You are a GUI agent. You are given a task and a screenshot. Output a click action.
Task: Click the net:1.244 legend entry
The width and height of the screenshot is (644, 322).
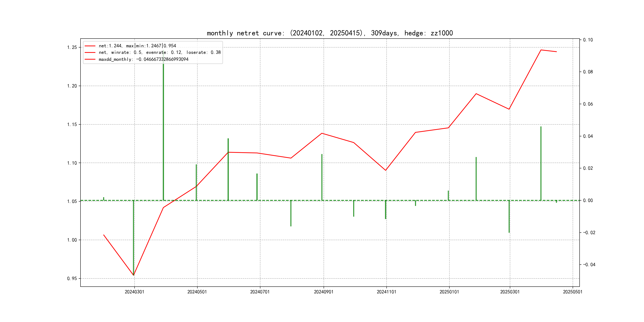pyautogui.click(x=137, y=46)
